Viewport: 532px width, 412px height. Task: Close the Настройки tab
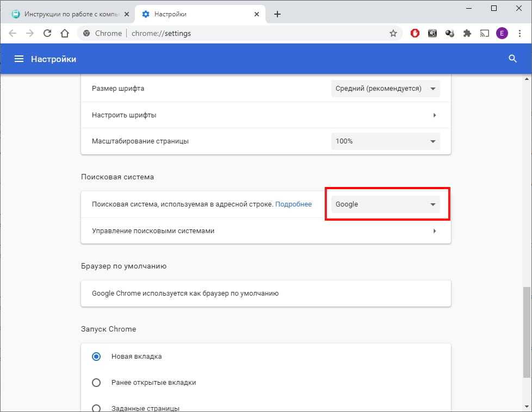(257, 14)
